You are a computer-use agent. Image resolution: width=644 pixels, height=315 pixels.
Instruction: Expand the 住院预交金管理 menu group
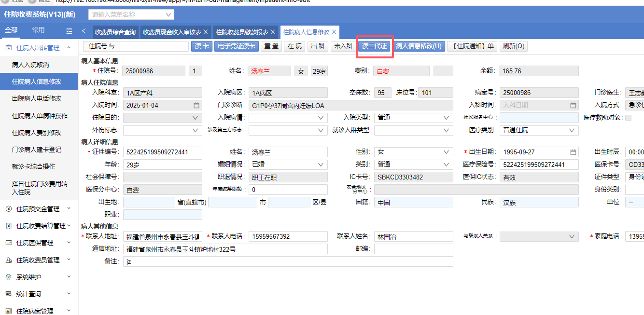pyautogui.click(x=69, y=209)
